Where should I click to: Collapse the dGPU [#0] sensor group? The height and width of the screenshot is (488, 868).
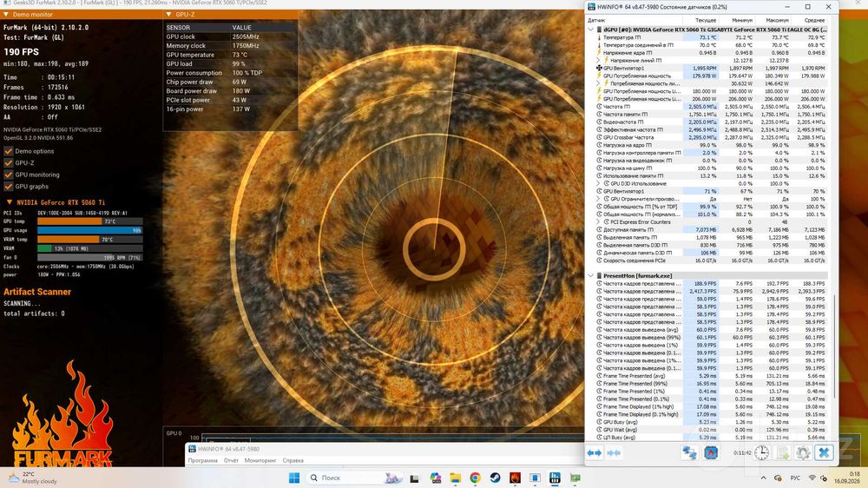pos(590,30)
